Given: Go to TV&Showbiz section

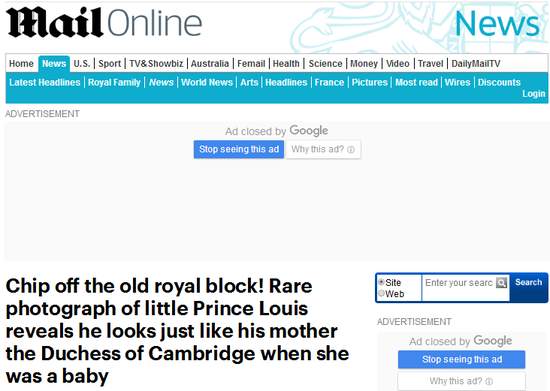Looking at the screenshot, I should [x=156, y=64].
